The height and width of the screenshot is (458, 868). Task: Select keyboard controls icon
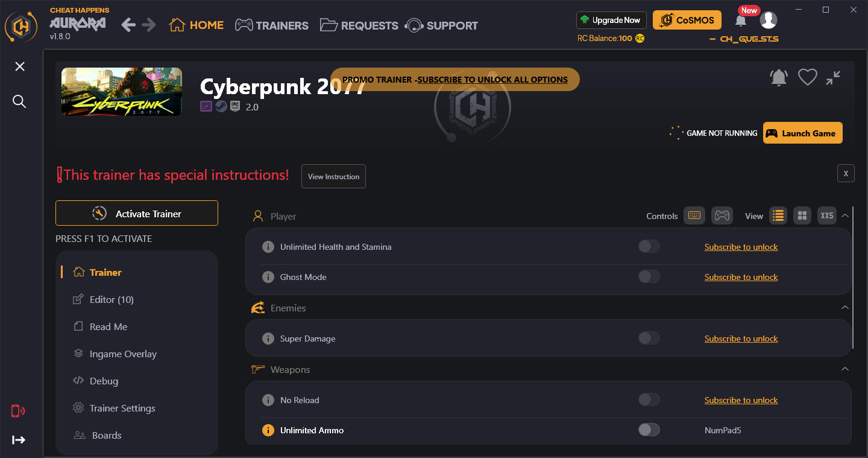(694, 215)
